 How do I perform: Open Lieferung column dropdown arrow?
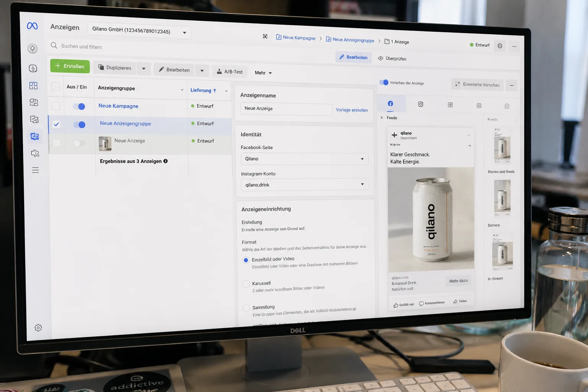click(x=226, y=91)
